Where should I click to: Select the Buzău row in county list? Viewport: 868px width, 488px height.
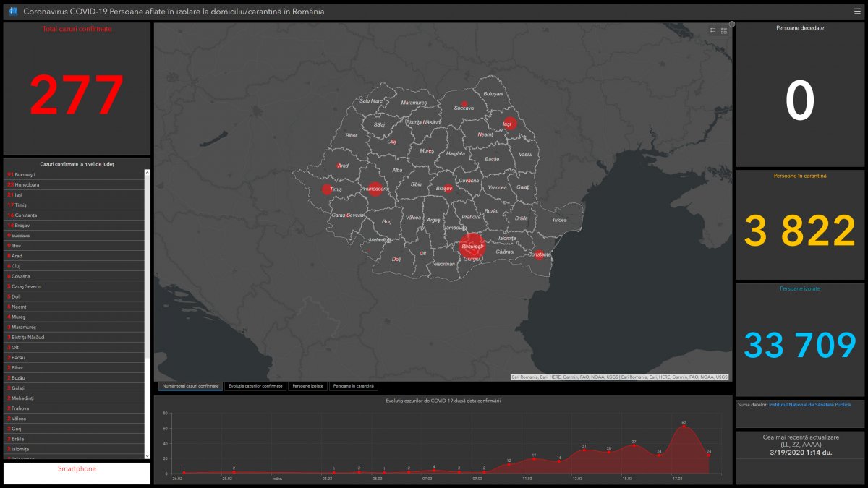pos(75,377)
